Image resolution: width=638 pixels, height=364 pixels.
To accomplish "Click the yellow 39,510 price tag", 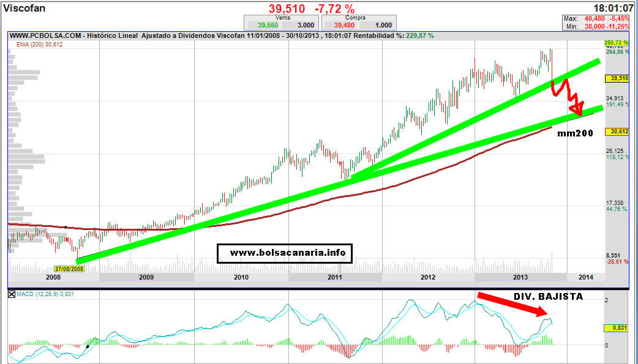I will tap(616, 78).
